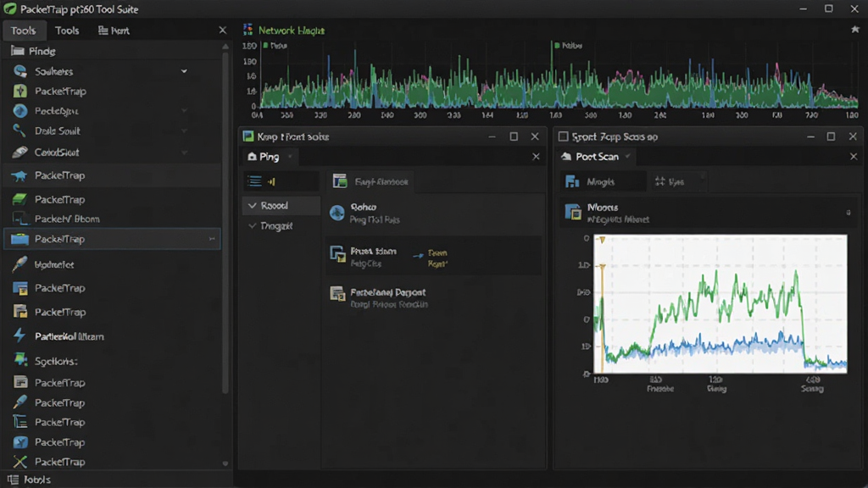The image size is (868, 488).
Task: Click the Fruza ldam item icon
Action: 337,254
